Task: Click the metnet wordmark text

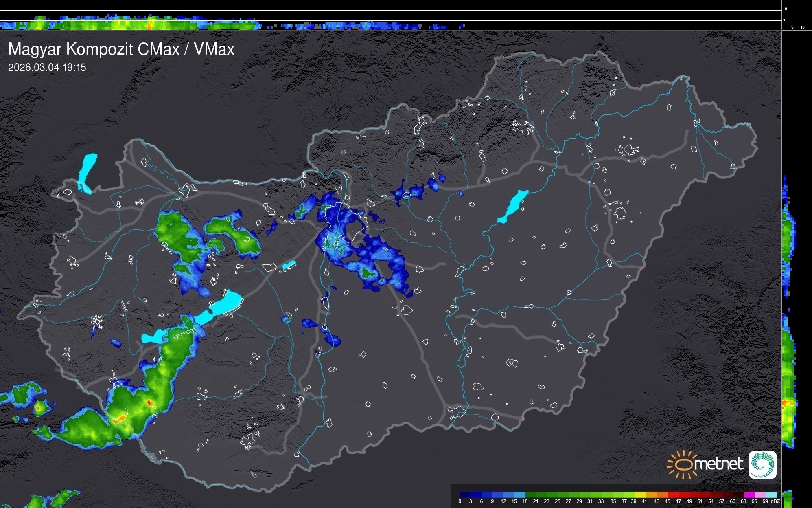Action: point(718,464)
